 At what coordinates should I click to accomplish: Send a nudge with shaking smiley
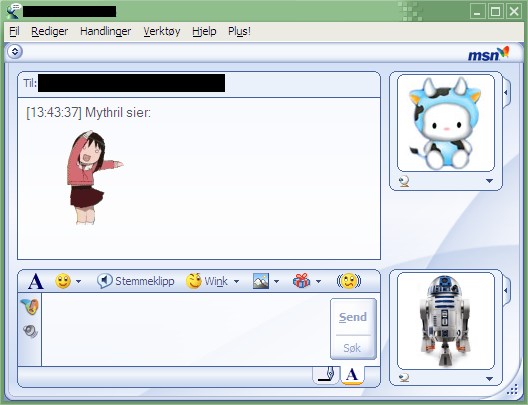point(349,281)
